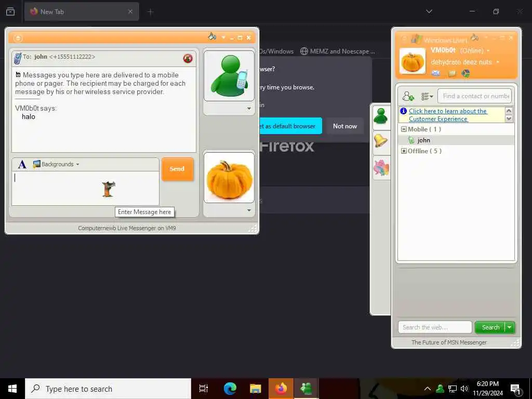This screenshot has width=532, height=399.
Task: Click the Send button
Action: tap(177, 169)
